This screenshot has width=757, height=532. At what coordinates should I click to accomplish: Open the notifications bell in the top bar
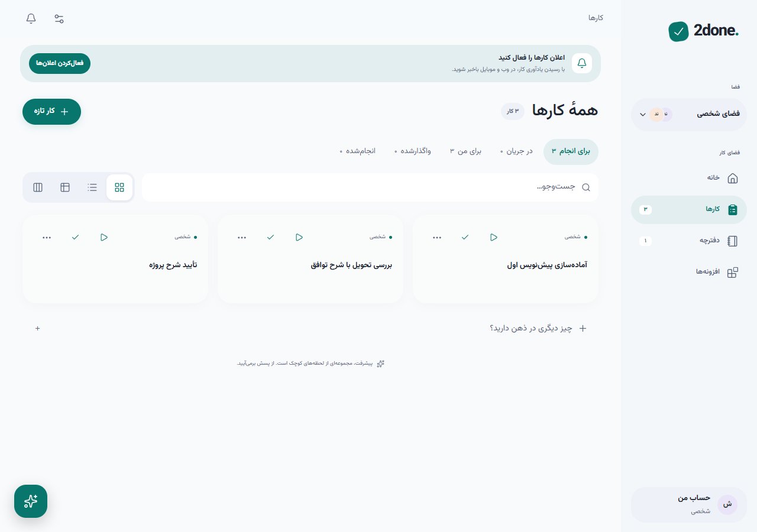[x=31, y=18]
